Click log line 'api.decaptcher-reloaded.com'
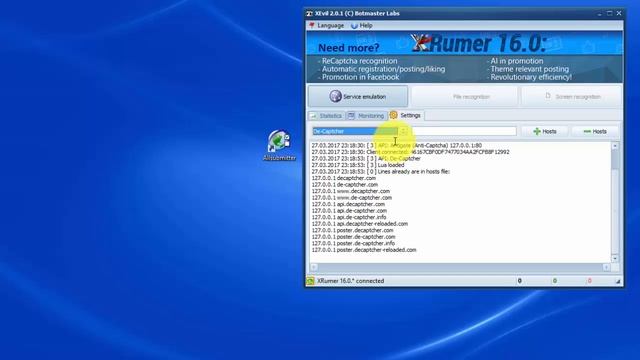The width and height of the screenshot is (640, 360). (360, 224)
